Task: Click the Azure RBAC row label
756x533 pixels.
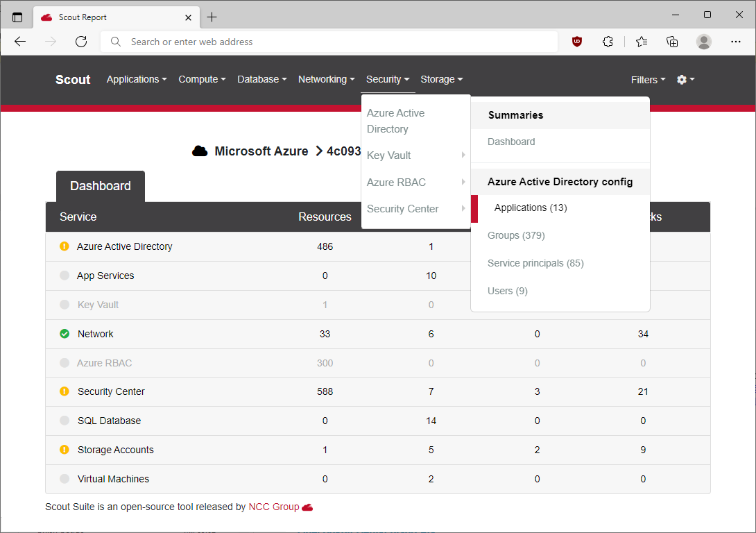Action: point(104,363)
